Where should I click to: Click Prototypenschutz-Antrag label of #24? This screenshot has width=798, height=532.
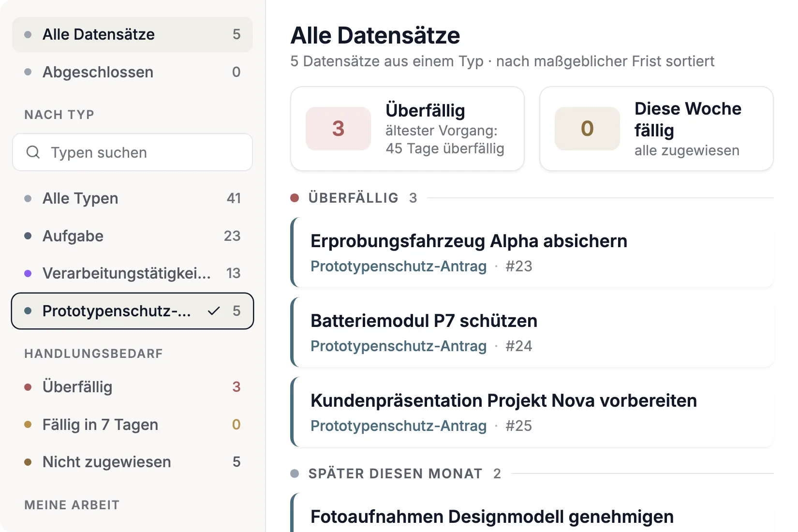[x=399, y=346]
